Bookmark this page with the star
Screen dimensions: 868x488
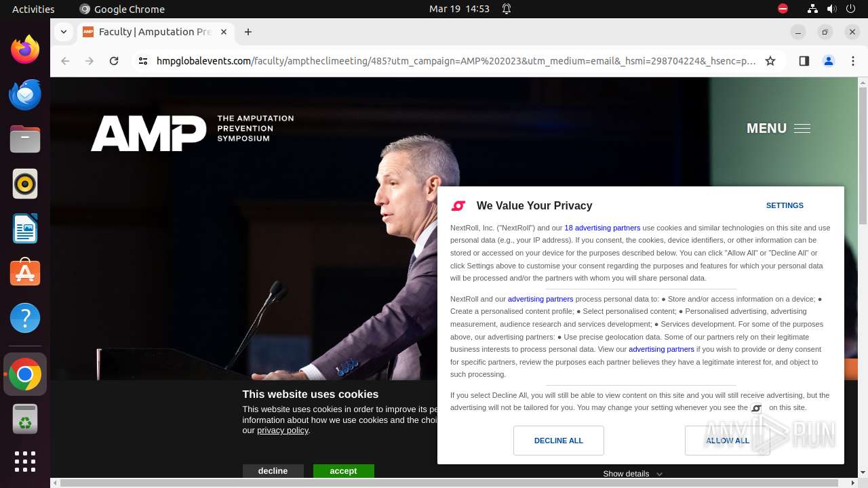770,61
